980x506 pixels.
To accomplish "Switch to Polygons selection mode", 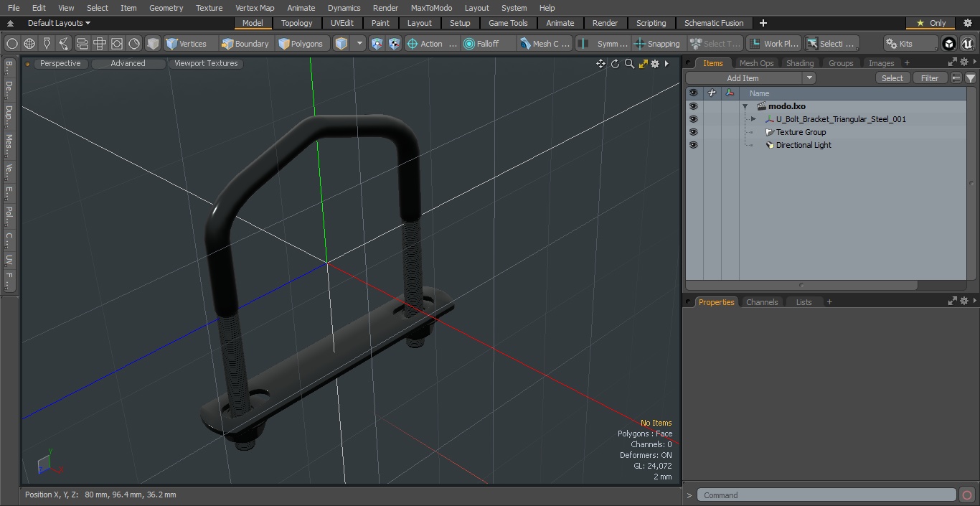I will (x=301, y=44).
